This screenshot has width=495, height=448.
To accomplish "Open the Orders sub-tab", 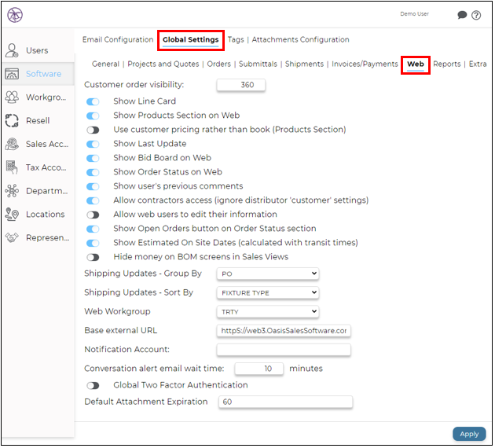I will (x=218, y=64).
